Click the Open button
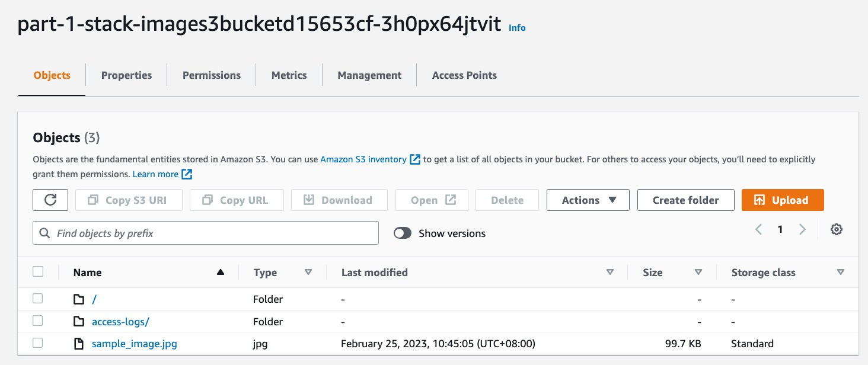The width and height of the screenshot is (868, 365). tap(432, 200)
